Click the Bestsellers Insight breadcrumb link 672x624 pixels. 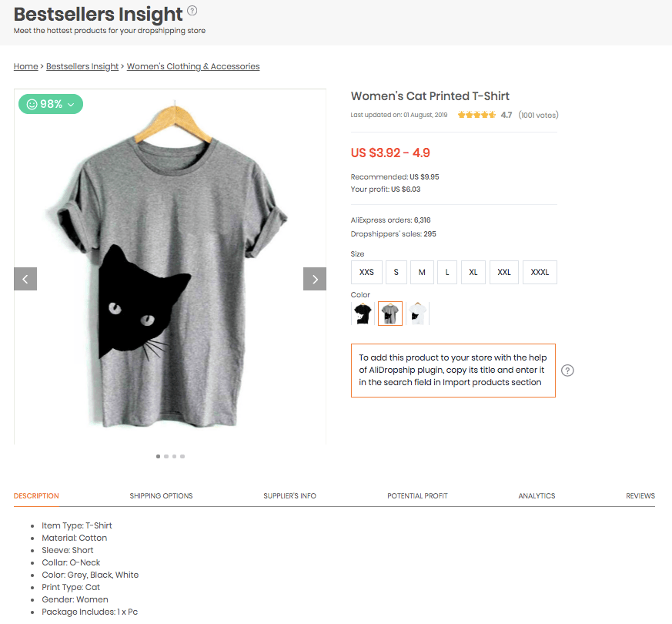[82, 66]
